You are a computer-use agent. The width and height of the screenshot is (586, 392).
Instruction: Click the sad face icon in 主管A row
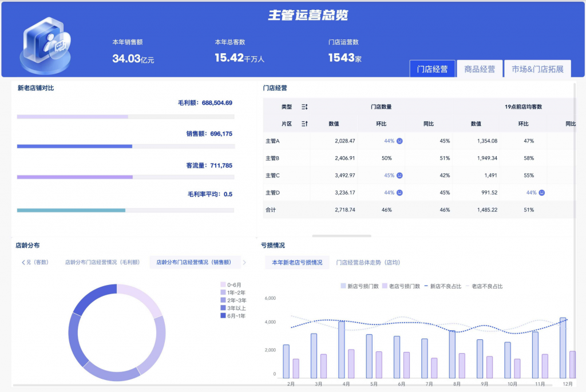[399, 141]
